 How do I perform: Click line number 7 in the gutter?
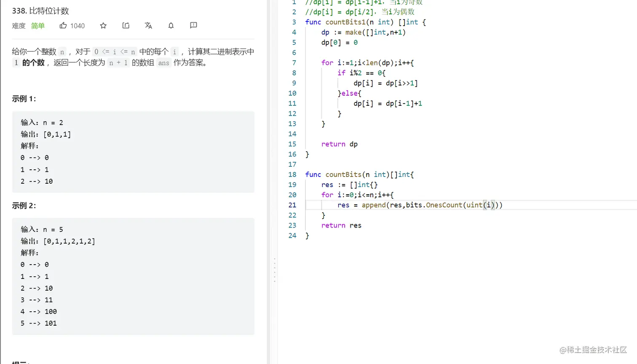point(294,63)
